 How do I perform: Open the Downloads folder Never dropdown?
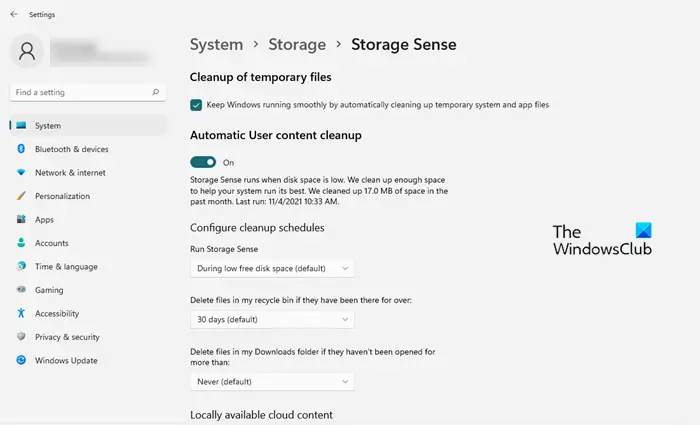[272, 381]
